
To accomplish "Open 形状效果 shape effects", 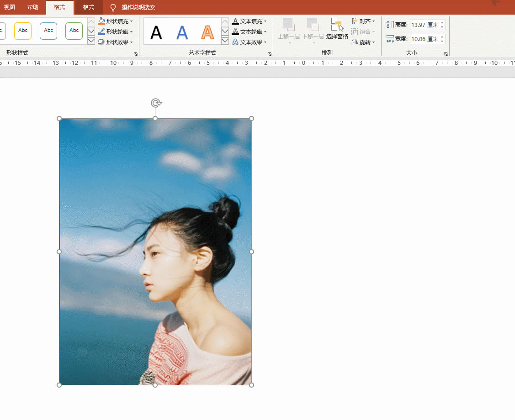I will point(101,42).
